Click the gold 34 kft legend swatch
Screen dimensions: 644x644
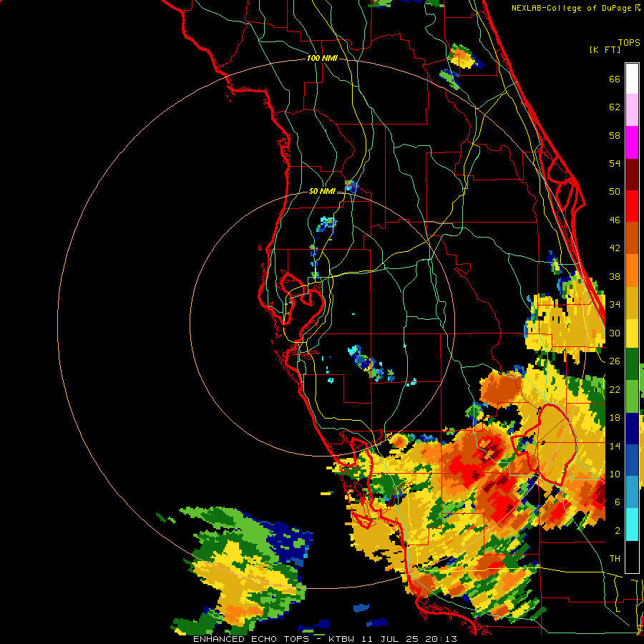pos(632,303)
